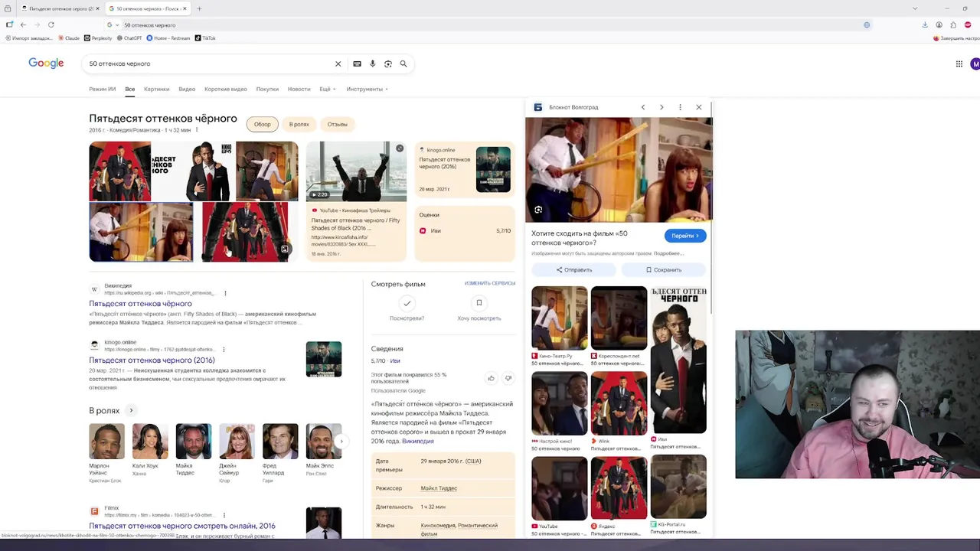
Task: Open the Perplexity bookmark
Action: coord(97,37)
